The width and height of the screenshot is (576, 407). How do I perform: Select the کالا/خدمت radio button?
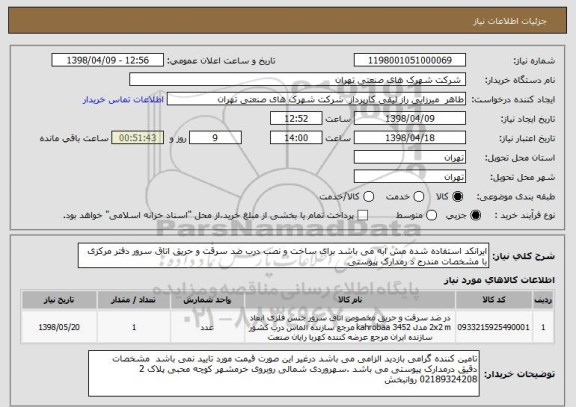pos(368,197)
